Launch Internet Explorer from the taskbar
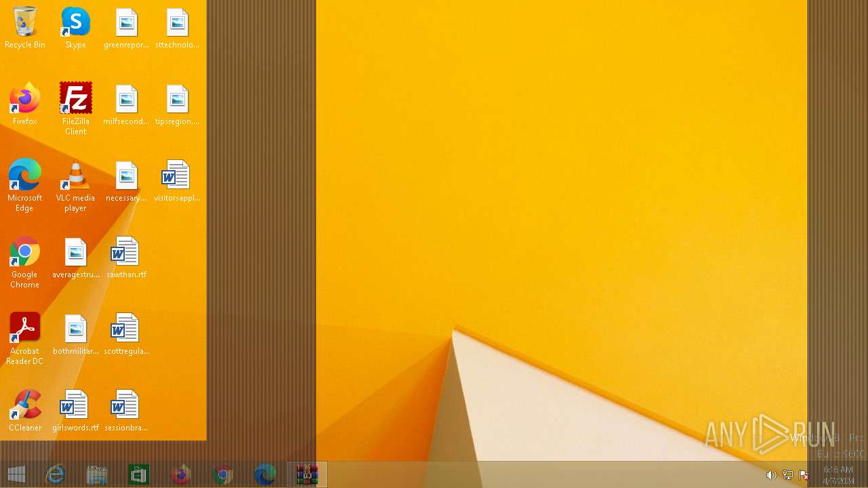This screenshot has height=488, width=868. click(55, 475)
